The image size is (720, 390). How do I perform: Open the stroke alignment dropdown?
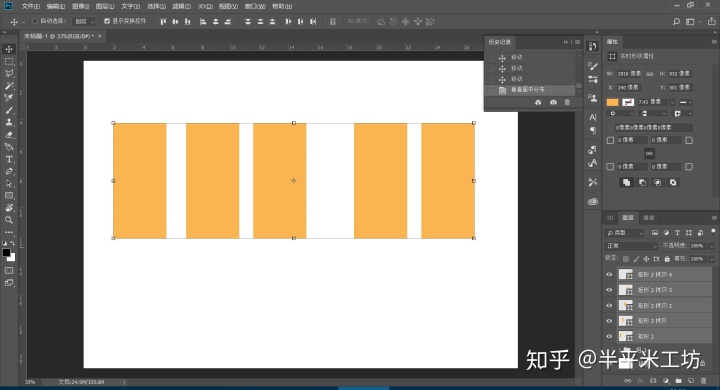coord(620,113)
